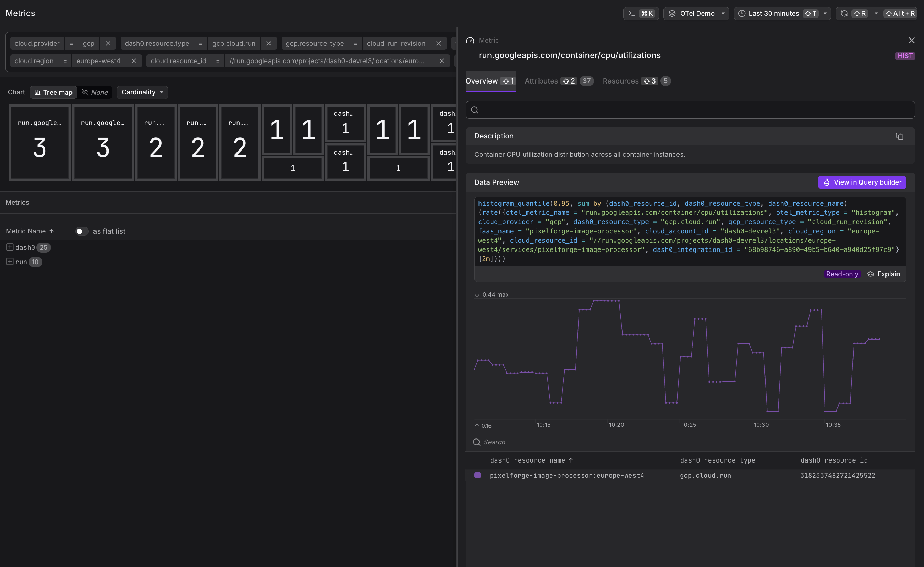Click the Alt+R shortcut button
Image resolution: width=924 pixels, height=567 pixels.
tap(900, 13)
